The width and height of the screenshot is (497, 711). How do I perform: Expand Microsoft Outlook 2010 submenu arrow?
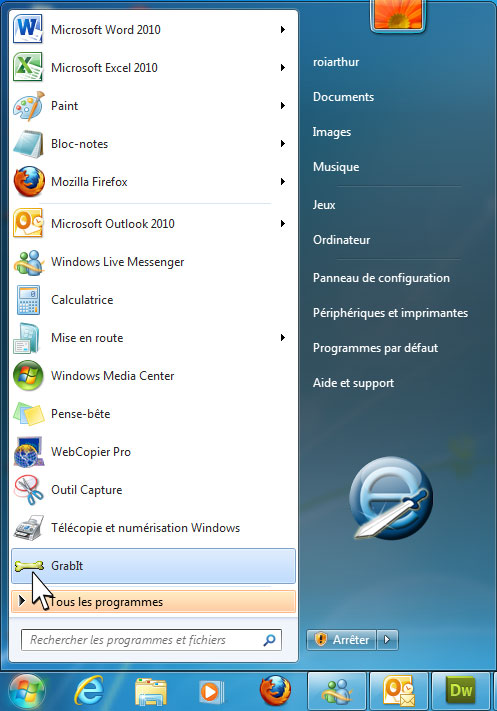point(283,224)
